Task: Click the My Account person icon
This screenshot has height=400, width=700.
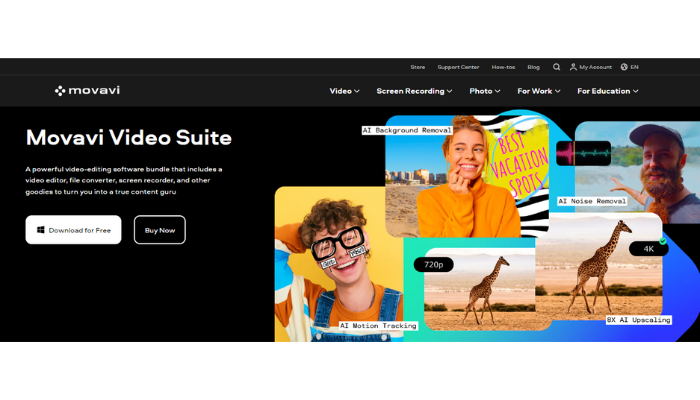Action: pyautogui.click(x=573, y=67)
